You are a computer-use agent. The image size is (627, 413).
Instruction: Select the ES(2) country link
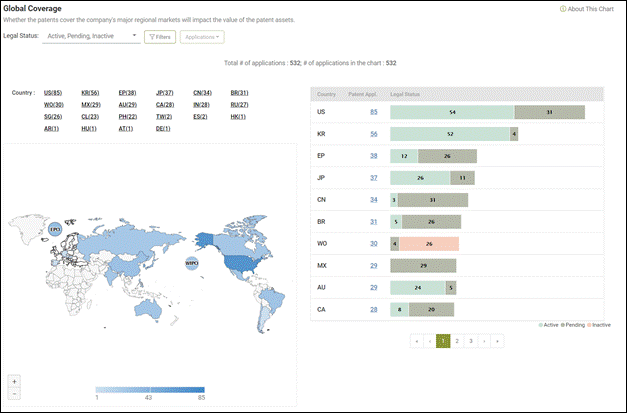click(x=200, y=117)
